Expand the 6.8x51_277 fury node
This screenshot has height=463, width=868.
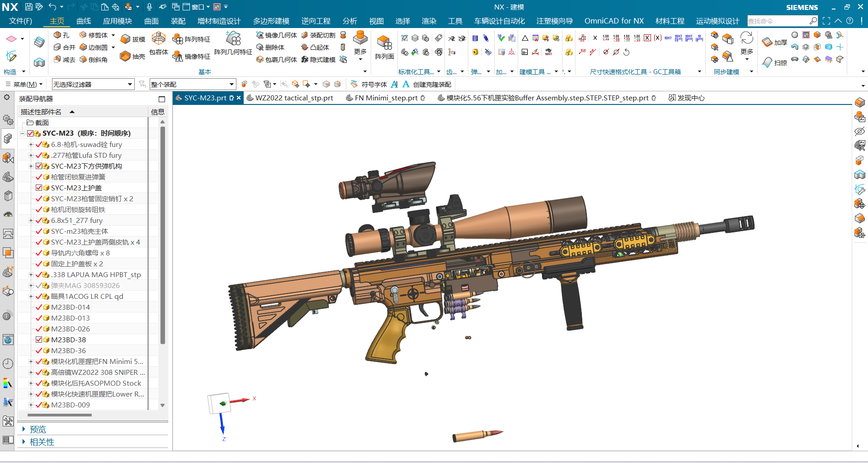(x=31, y=221)
